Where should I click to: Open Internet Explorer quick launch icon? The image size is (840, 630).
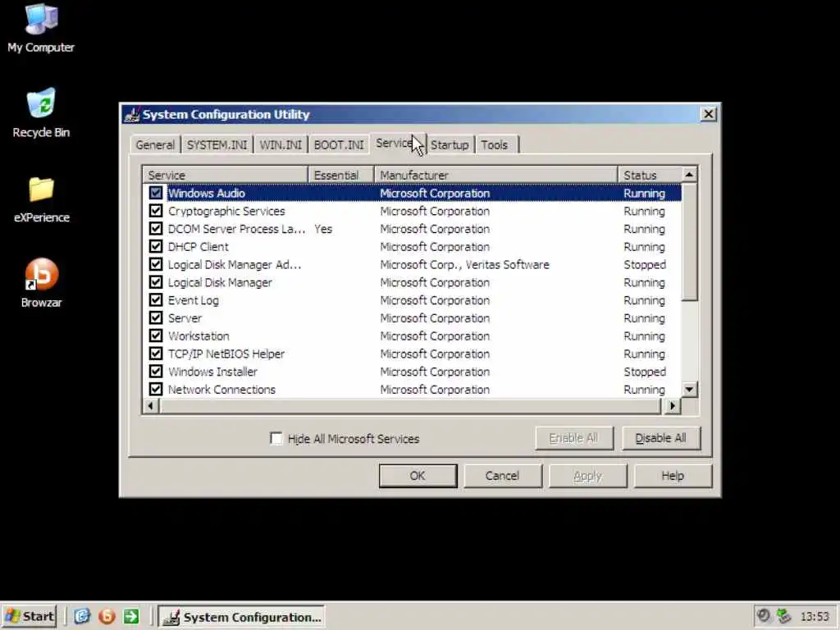point(82,617)
